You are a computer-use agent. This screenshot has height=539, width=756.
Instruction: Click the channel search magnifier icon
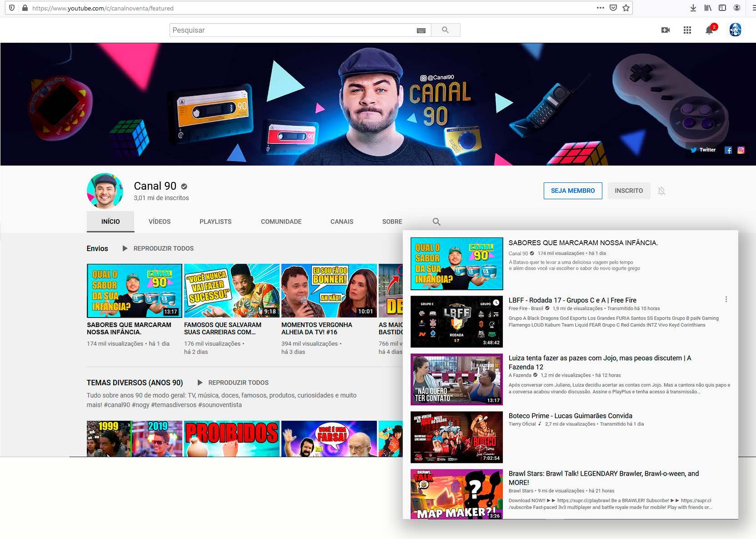point(436,222)
